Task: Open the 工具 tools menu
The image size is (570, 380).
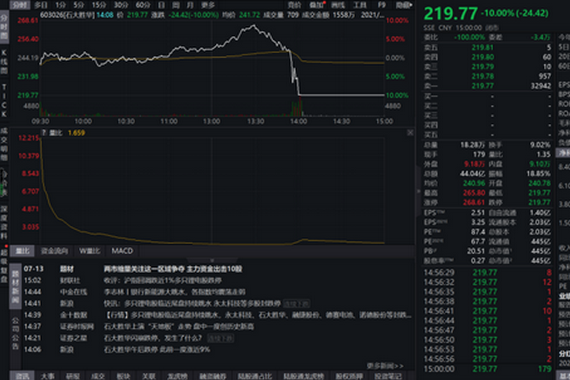Action: point(360,5)
